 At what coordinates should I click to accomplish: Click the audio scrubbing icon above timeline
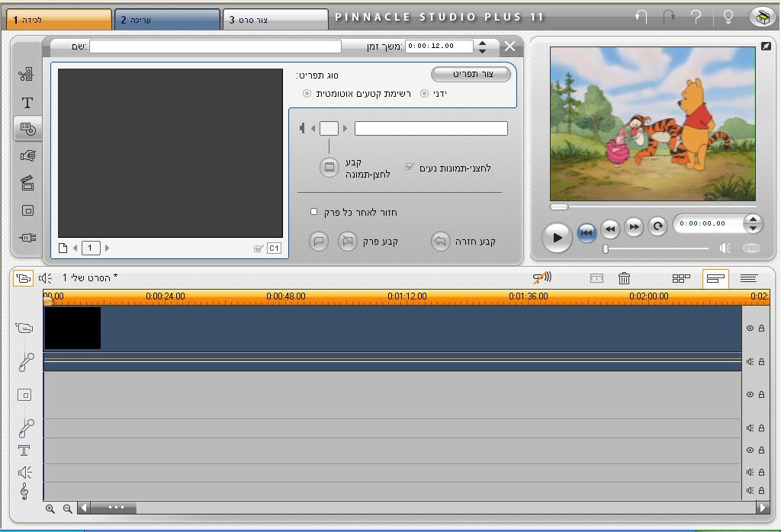(542, 277)
